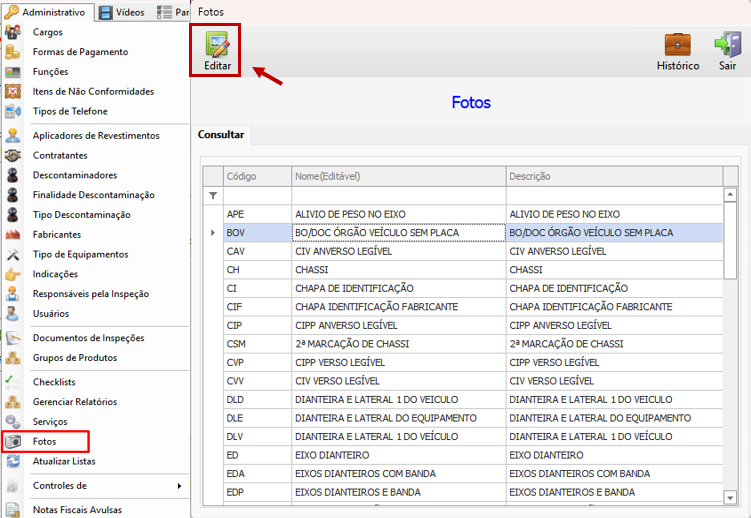The image size is (751, 518).
Task: Click the Itens de Não Conformidades icon
Action: (12, 91)
